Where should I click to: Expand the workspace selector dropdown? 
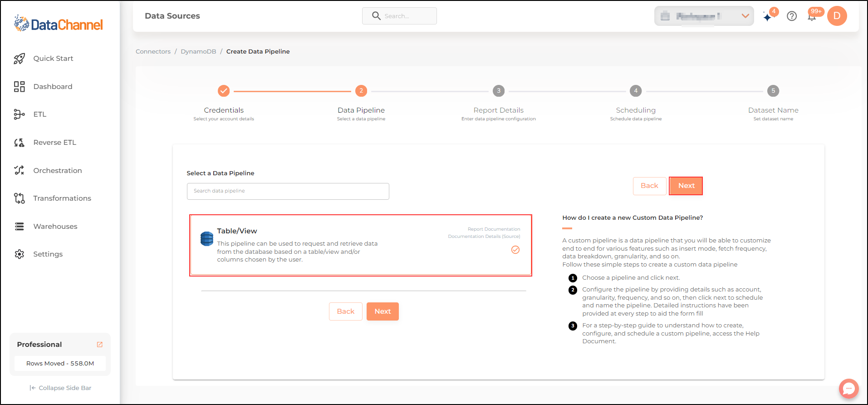(x=704, y=16)
